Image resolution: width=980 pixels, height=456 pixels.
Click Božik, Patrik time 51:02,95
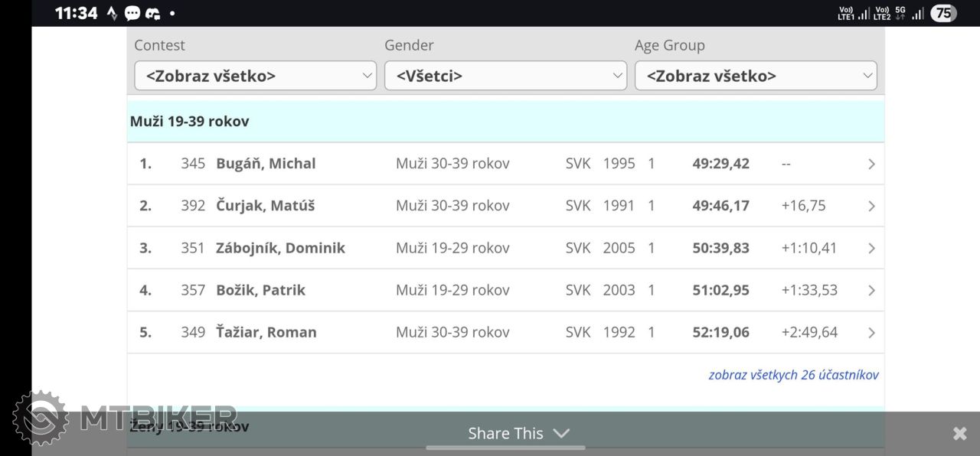720,290
